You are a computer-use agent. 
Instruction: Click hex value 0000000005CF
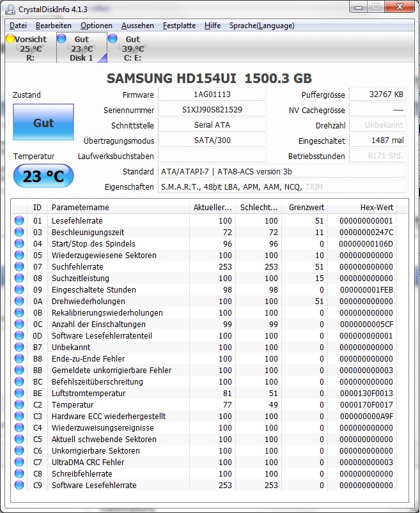(x=366, y=325)
